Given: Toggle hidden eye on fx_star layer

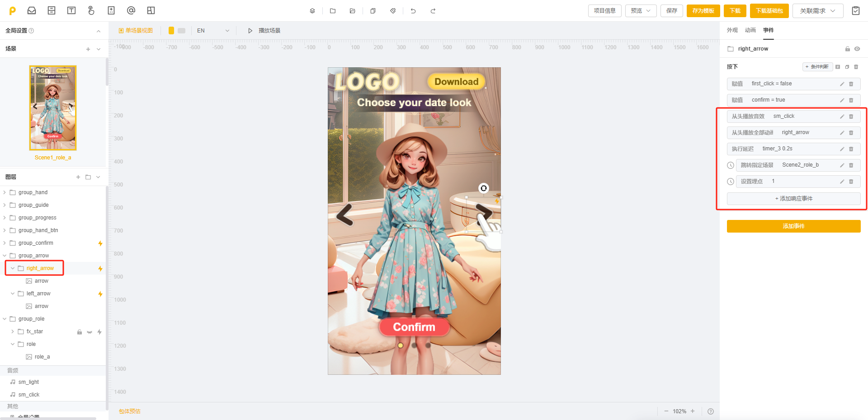Looking at the screenshot, I should pos(90,332).
